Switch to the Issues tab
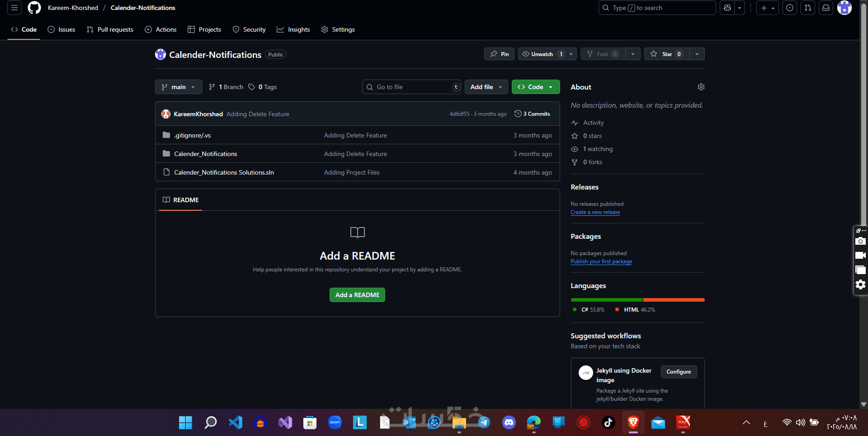868x436 pixels. [61, 29]
